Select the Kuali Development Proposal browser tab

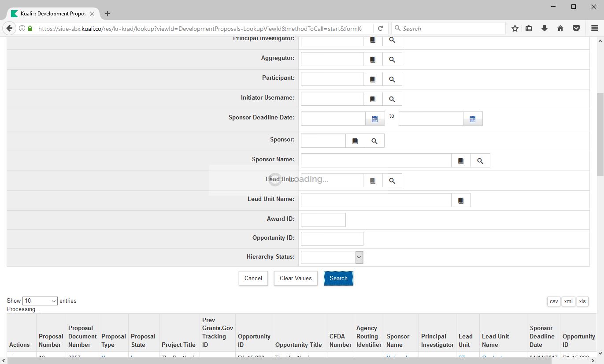tap(53, 14)
